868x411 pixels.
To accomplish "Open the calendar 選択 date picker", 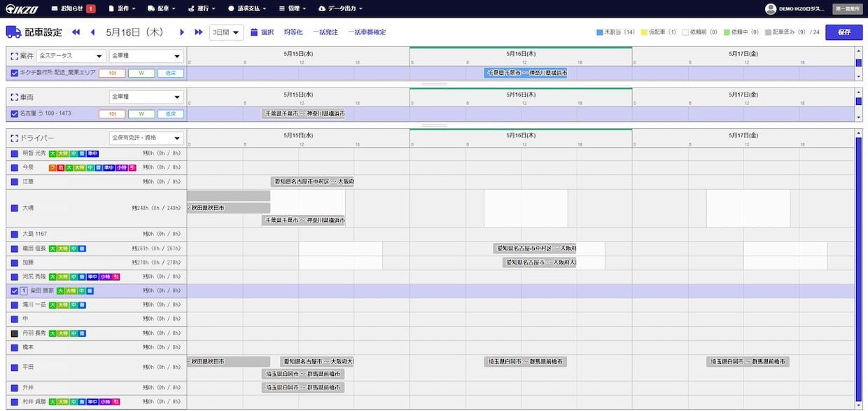I will [x=262, y=32].
